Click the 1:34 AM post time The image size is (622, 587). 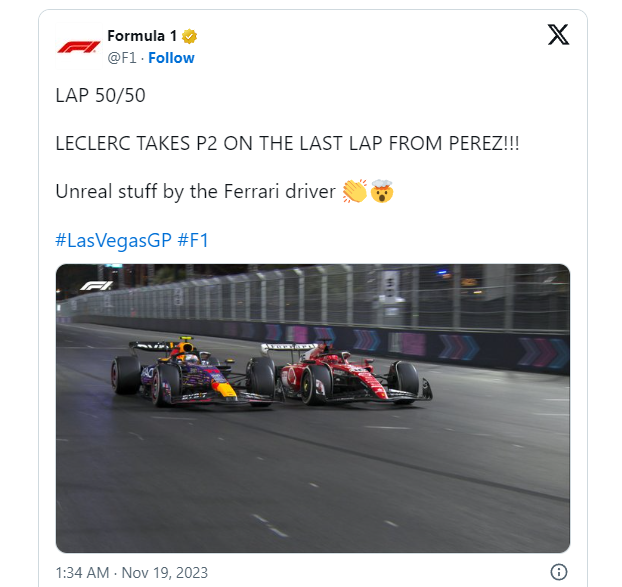coord(81,572)
